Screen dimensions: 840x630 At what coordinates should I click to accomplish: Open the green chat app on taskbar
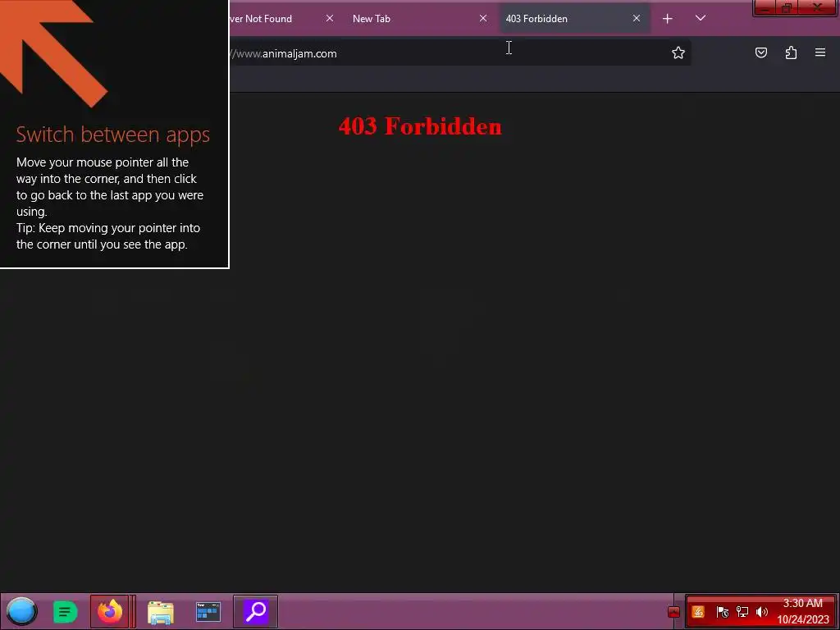point(66,612)
